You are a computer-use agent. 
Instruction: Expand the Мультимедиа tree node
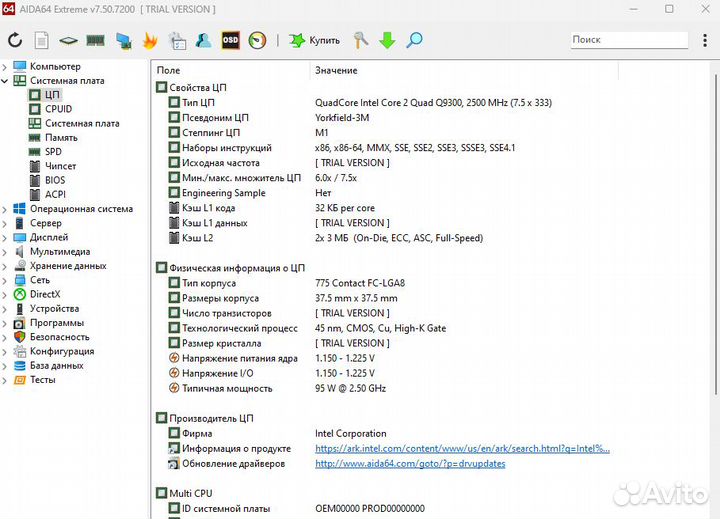(5, 252)
